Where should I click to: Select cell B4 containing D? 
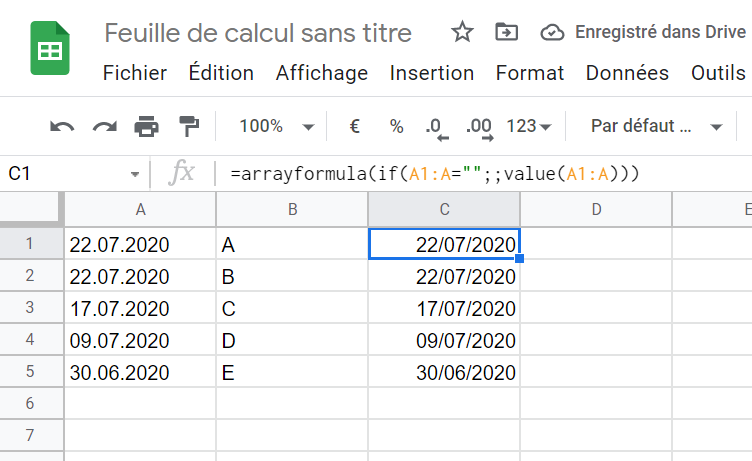click(x=292, y=340)
